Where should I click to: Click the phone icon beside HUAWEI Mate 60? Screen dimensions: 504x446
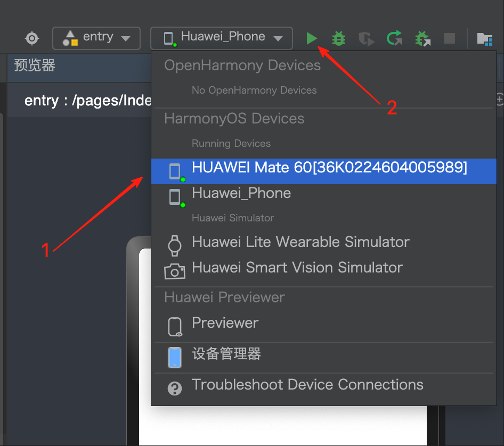point(176,172)
